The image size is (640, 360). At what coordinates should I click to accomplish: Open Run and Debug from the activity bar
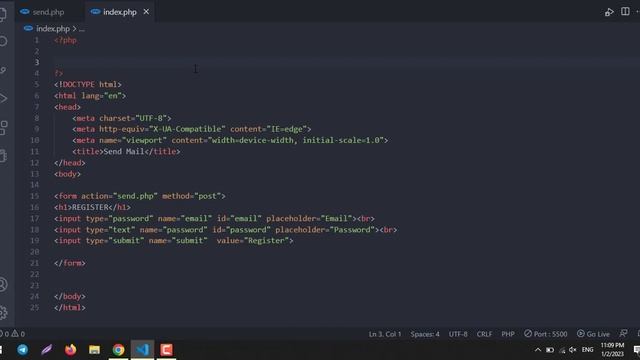tap(3, 98)
